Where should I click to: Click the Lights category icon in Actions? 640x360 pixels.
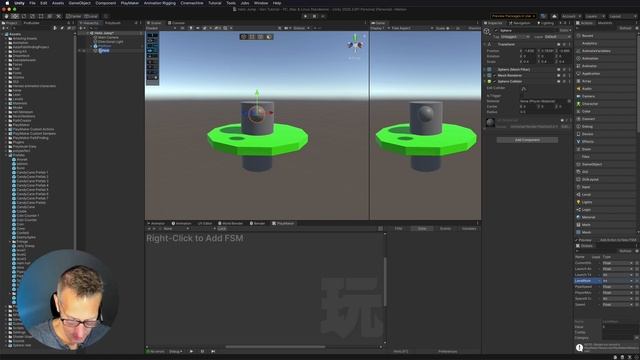click(x=578, y=202)
